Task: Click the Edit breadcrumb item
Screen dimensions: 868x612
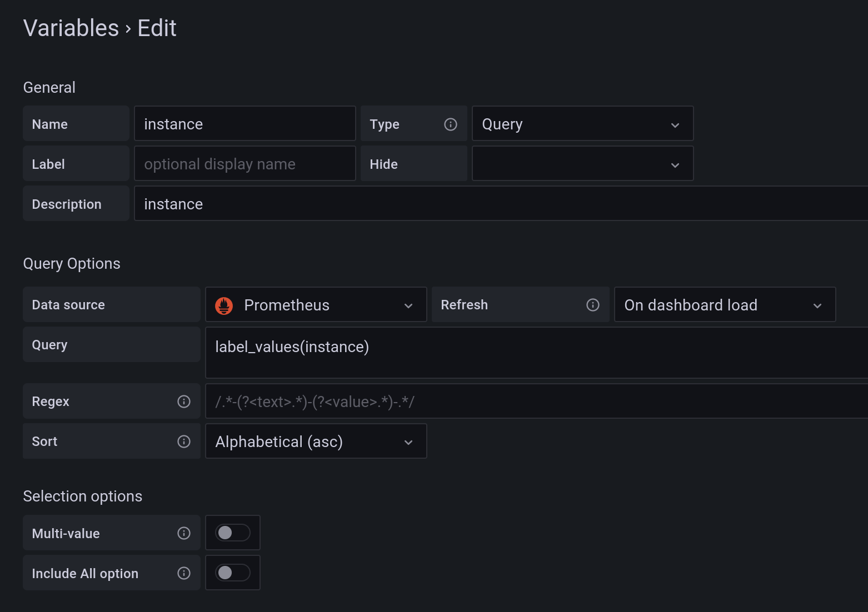Action: pos(157,27)
